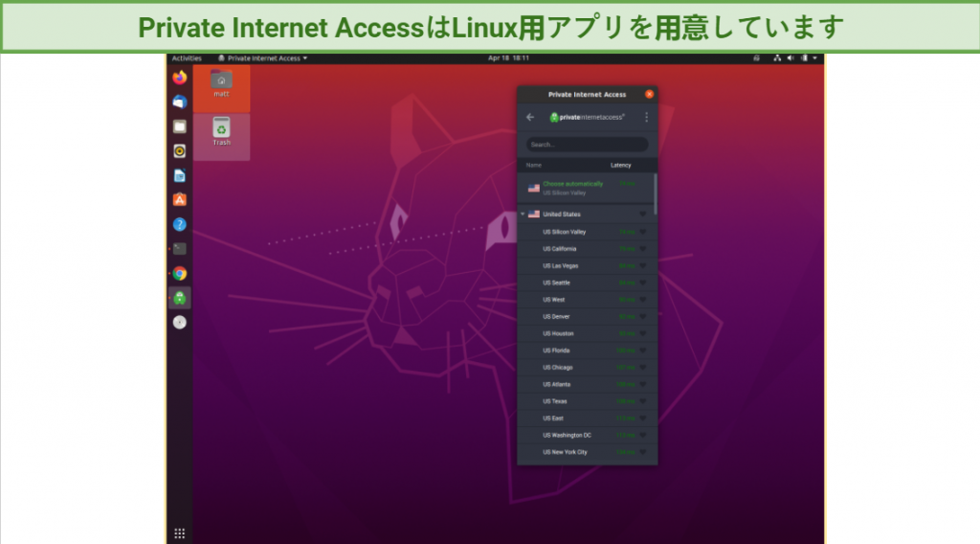
Task: Open LibreOffice Writer from the dock
Action: pyautogui.click(x=179, y=175)
